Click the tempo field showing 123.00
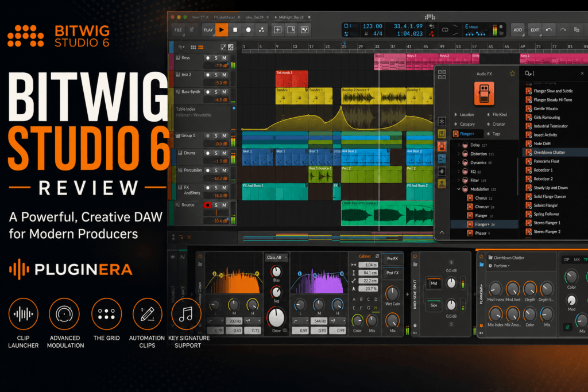This screenshot has height=392, width=588. coord(372,26)
